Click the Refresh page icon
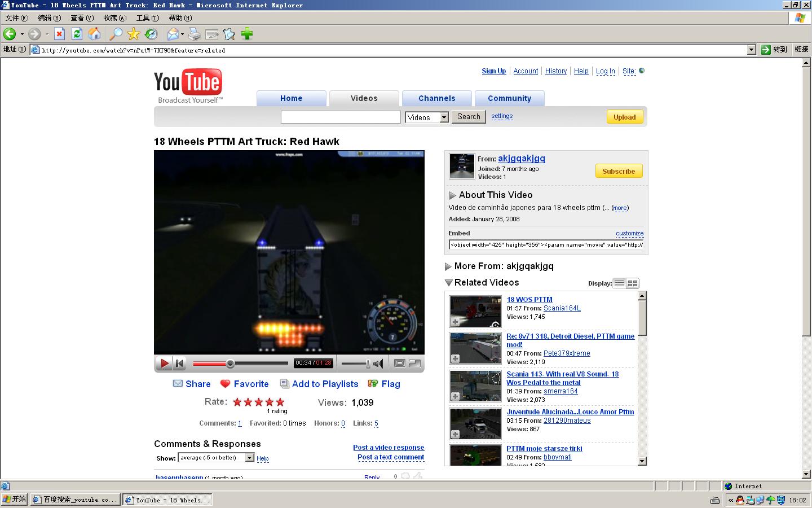The width and height of the screenshot is (812, 508). pos(77,34)
